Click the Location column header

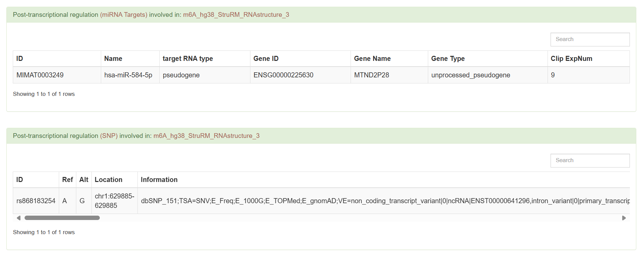pos(108,180)
